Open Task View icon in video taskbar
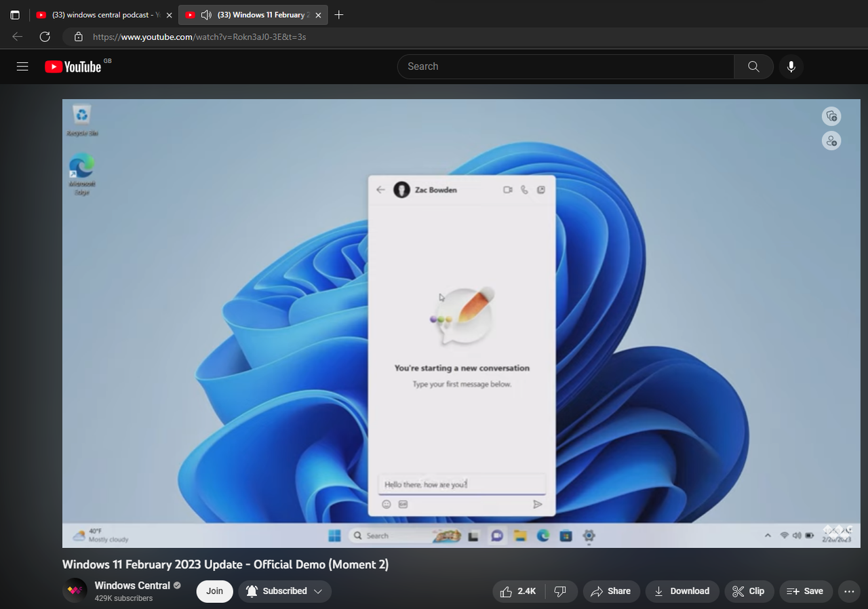 pyautogui.click(x=474, y=536)
